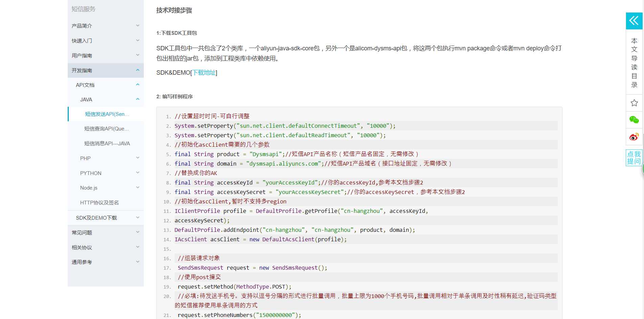
Task: Click code line new DefaultAcsClient(profile)
Action: (x=261, y=239)
